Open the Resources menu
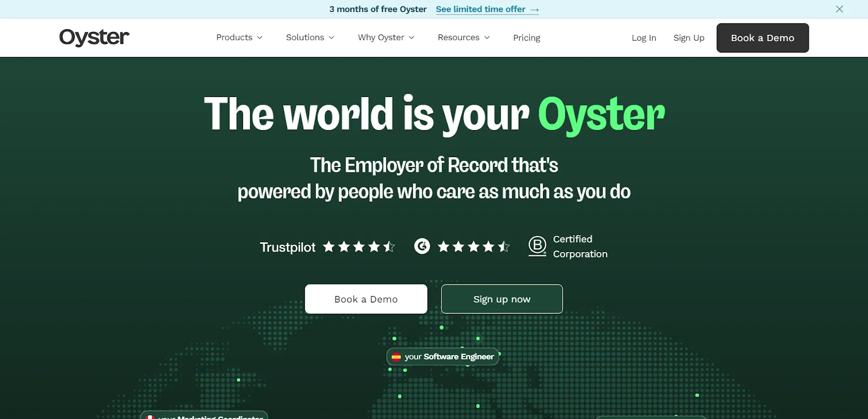The width and height of the screenshot is (868, 419). [464, 37]
